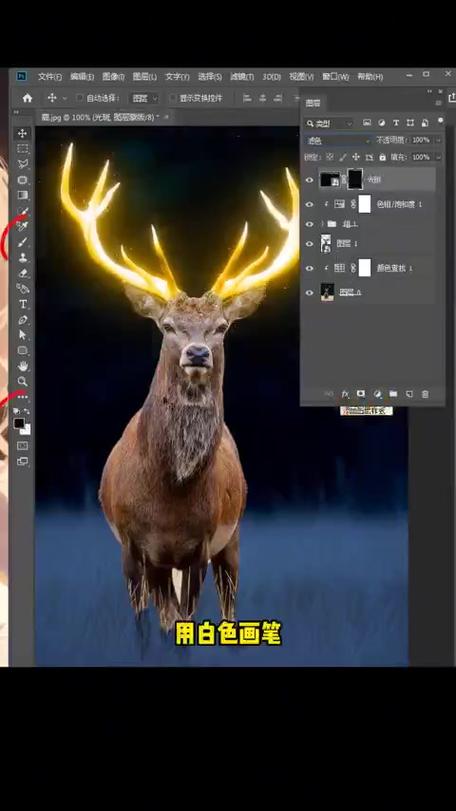Select the Horizontal Type tool

(22, 304)
